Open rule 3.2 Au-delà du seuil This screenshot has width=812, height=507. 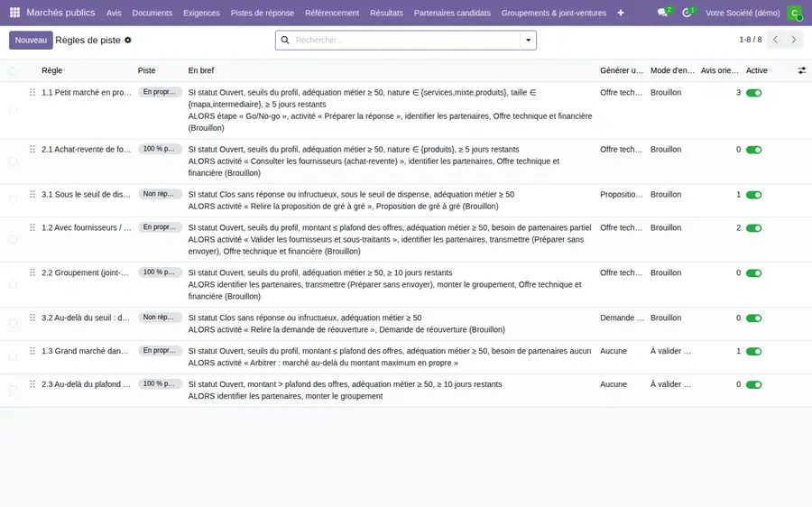point(86,318)
